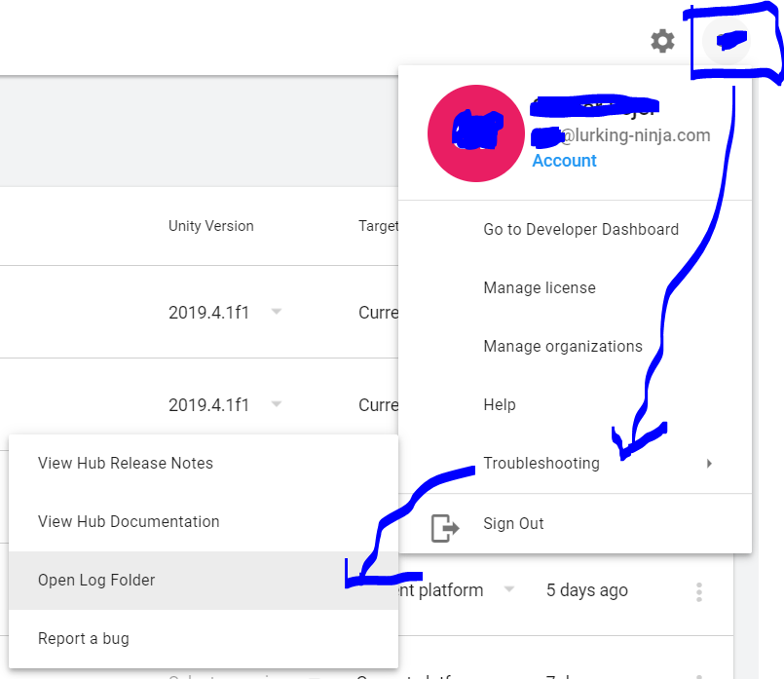The image size is (784, 679).
Task: Open second 2019.4.1f1 Unity version dropdown
Action: click(x=277, y=403)
